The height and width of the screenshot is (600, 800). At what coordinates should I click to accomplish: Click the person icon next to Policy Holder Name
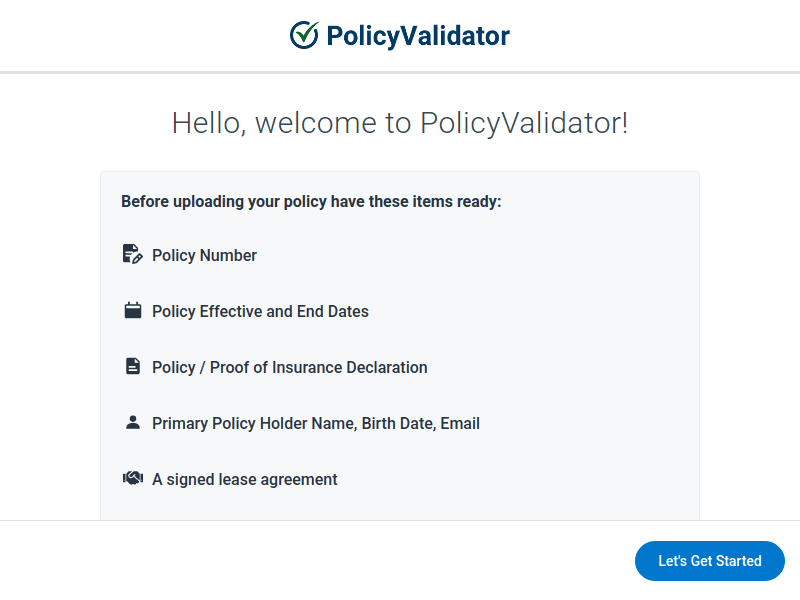point(133,423)
